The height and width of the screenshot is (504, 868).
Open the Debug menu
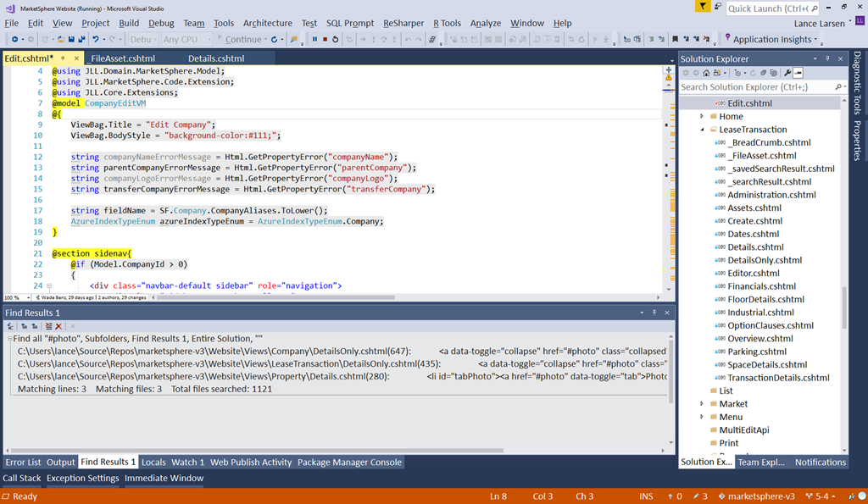161,23
